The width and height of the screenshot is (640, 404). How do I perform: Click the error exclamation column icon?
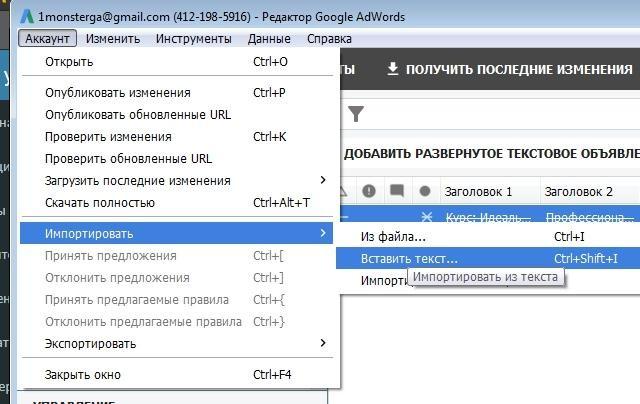click(x=369, y=191)
